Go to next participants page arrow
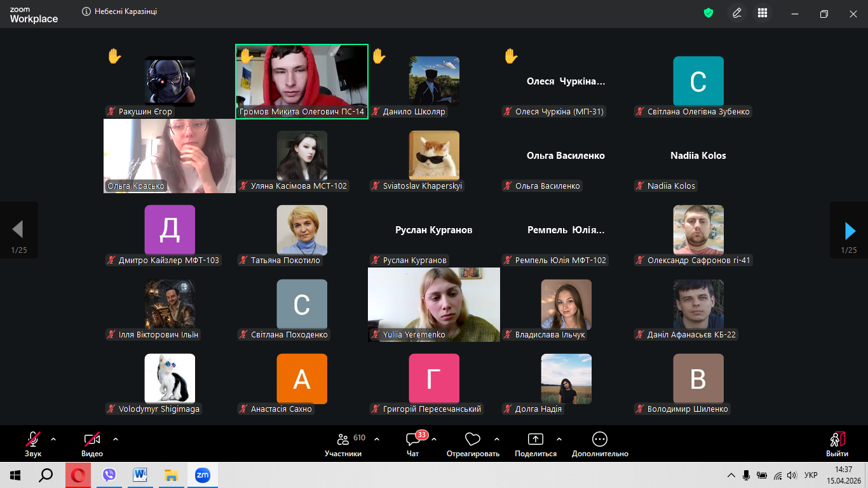This screenshot has width=868, height=488. (850, 230)
